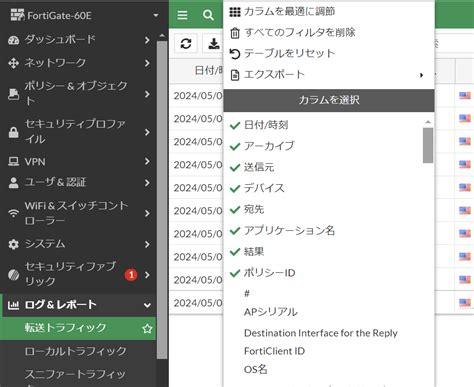The image size is (474, 387).
Task: Click the flag icon in last log row
Action: (x=465, y=303)
